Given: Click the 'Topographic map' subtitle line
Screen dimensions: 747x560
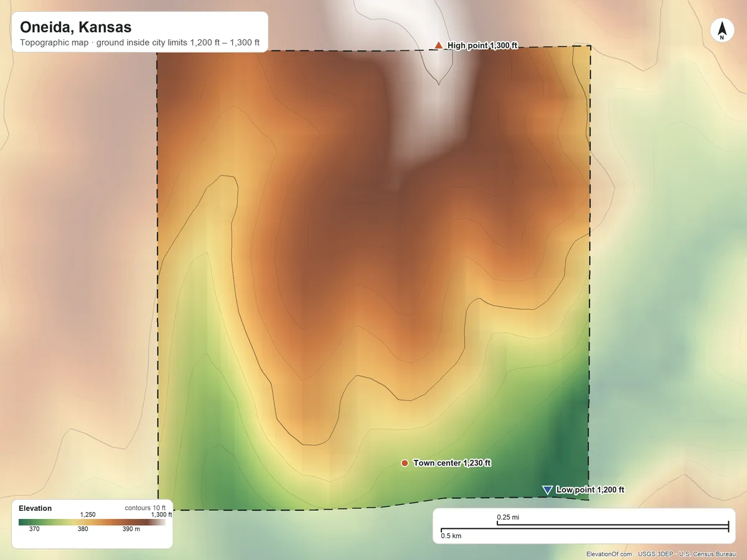Looking at the screenshot, I should 139,44.
